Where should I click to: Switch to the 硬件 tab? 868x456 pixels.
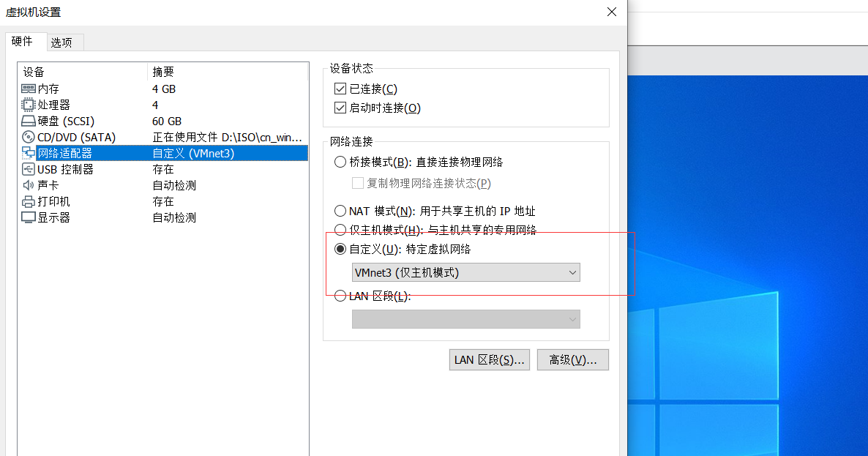pyautogui.click(x=23, y=41)
